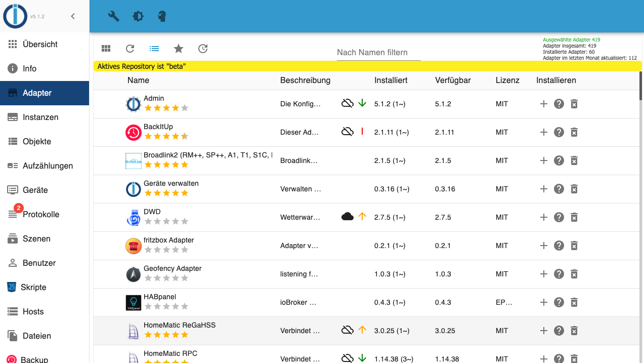Image resolution: width=644 pixels, height=363 pixels.
Task: Focus the 'Nach Namen filtern' field
Action: coord(379,53)
